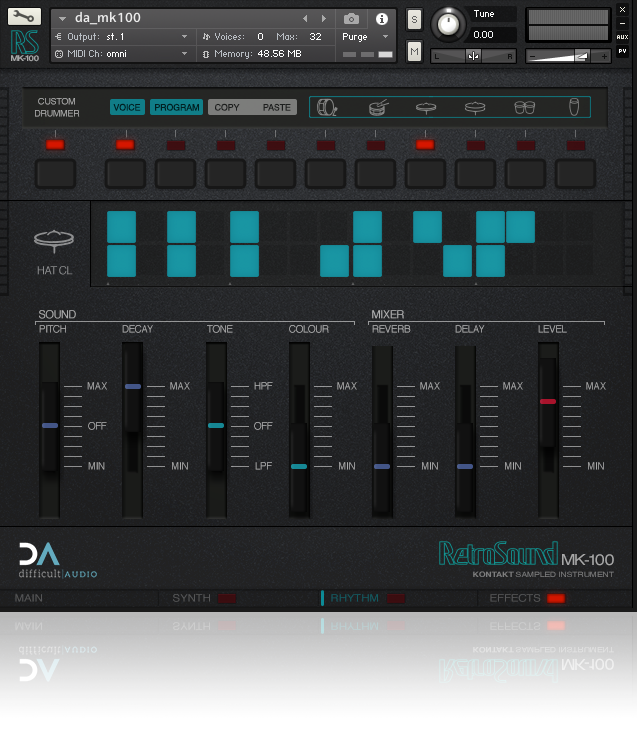Select the snare drum icon
The width and height of the screenshot is (637, 750).
379,107
